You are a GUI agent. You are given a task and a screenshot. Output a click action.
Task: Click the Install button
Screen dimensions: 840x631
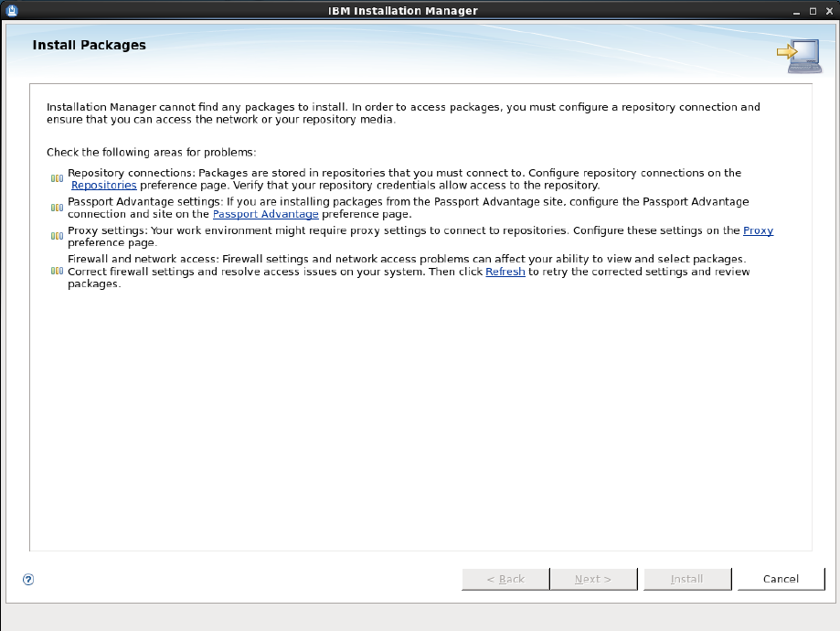(687, 579)
